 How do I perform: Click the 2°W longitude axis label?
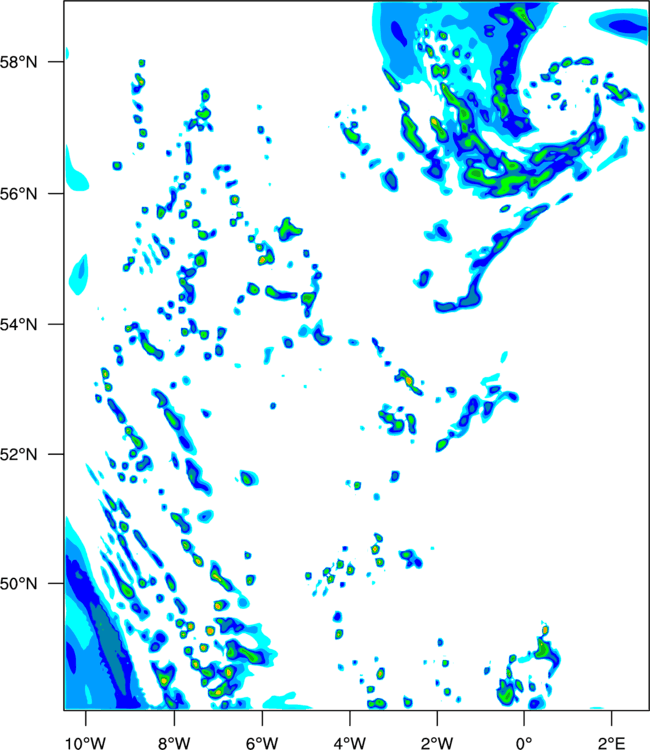(x=437, y=742)
